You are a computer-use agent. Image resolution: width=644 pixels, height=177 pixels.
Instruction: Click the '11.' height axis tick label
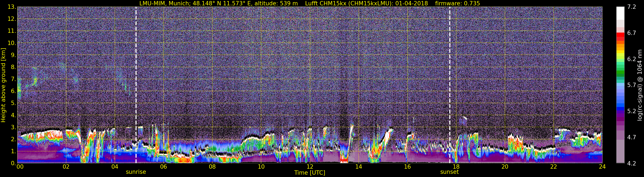tap(12, 31)
